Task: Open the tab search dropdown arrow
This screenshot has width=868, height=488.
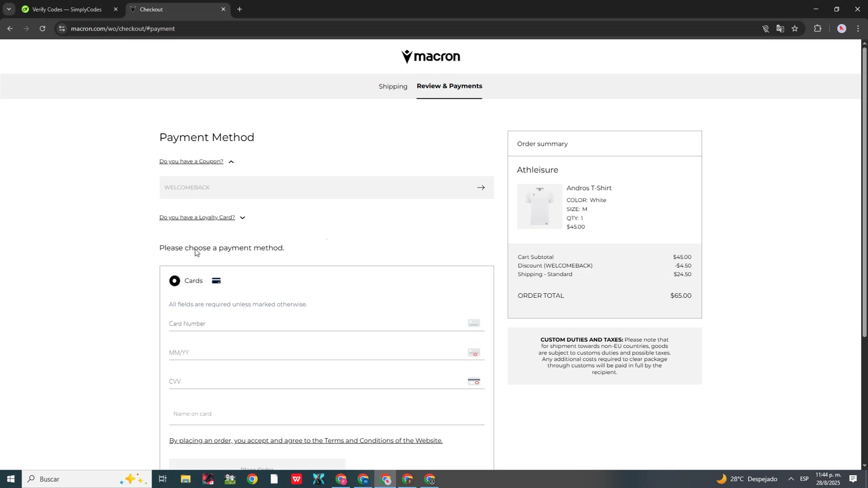Action: click(9, 9)
